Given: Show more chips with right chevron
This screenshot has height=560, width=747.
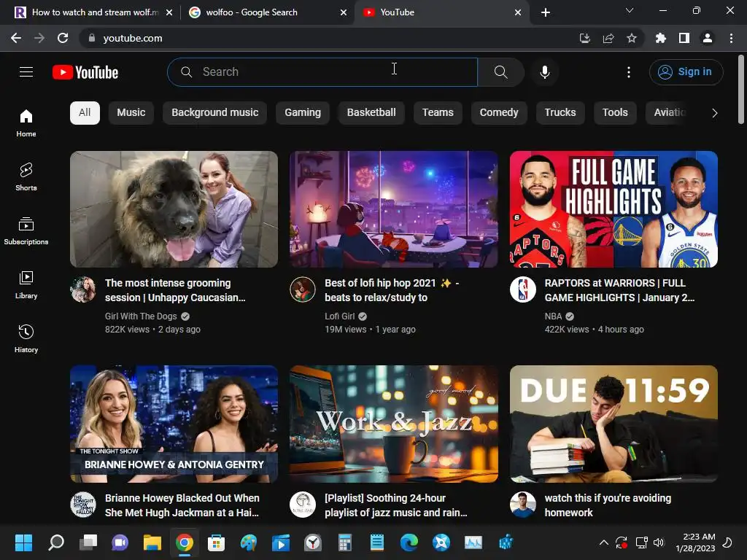Looking at the screenshot, I should click(714, 113).
